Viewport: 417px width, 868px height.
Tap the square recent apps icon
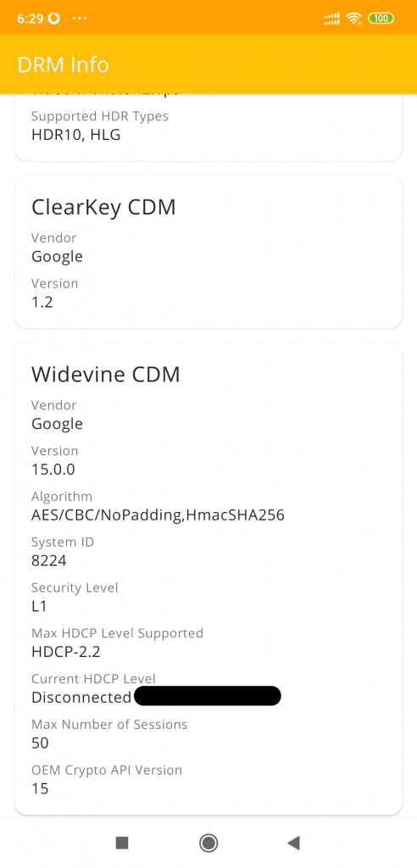(x=122, y=843)
